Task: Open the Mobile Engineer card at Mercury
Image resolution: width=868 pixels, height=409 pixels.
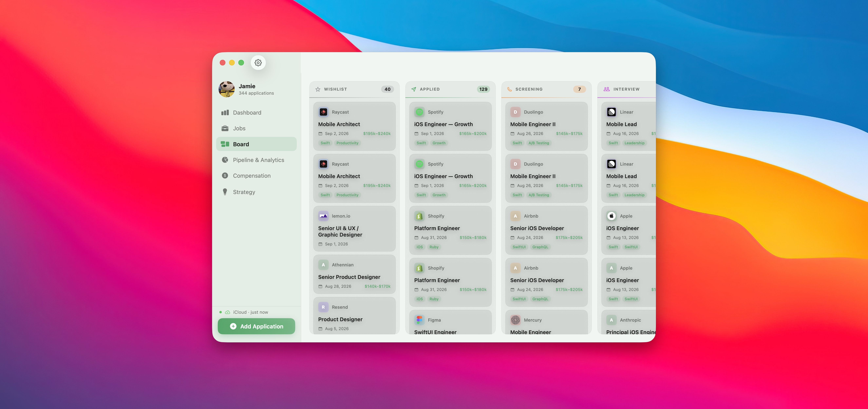Action: click(547, 322)
